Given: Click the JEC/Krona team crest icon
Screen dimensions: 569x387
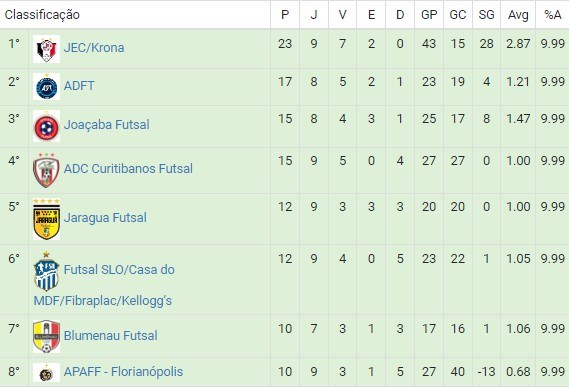Looking at the screenshot, I should [46, 49].
